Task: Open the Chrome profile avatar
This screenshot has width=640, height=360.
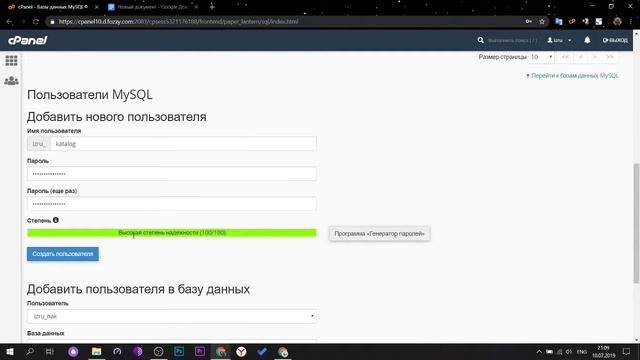Action: click(617, 21)
